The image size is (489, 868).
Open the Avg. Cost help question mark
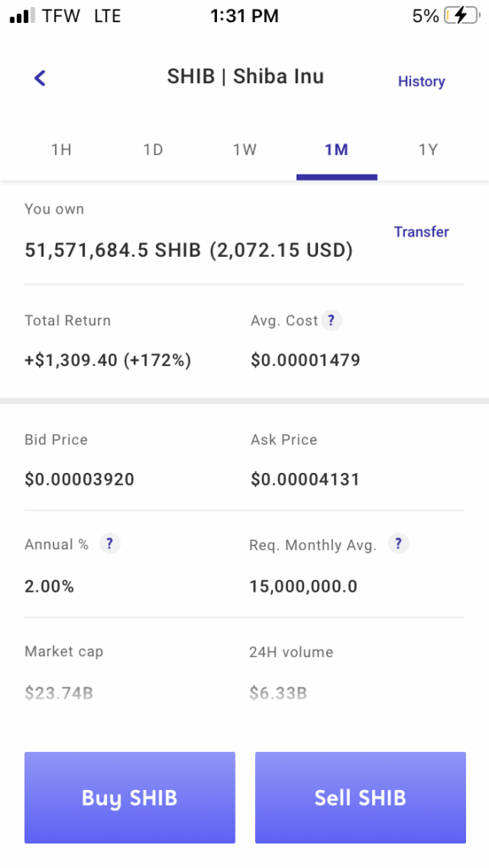(x=331, y=320)
